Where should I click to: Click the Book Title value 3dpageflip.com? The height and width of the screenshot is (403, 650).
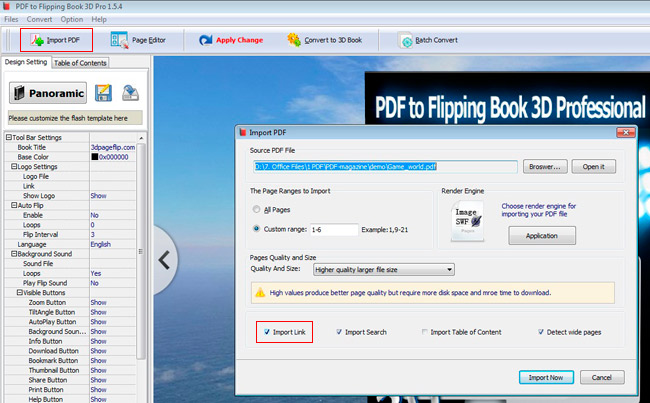click(x=113, y=147)
